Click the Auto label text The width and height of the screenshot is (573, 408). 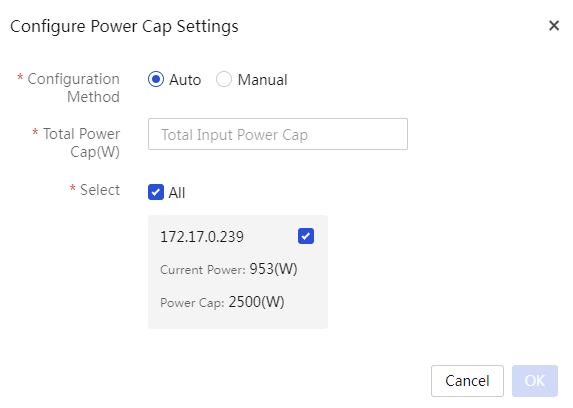click(185, 80)
